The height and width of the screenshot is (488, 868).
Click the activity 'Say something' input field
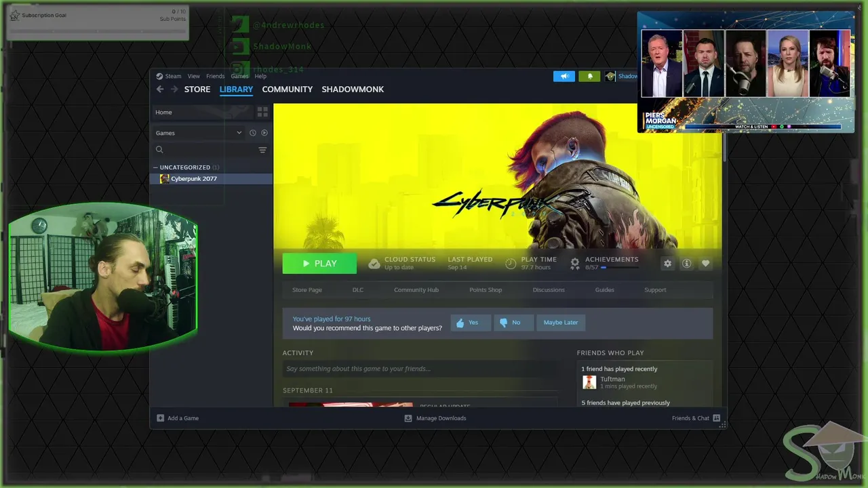point(420,369)
